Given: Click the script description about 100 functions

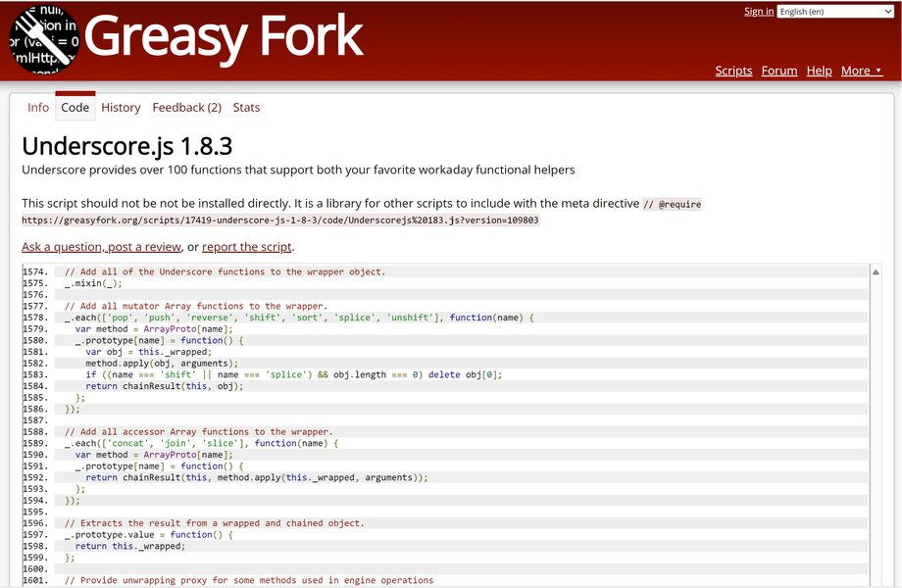Looking at the screenshot, I should pos(299,170).
